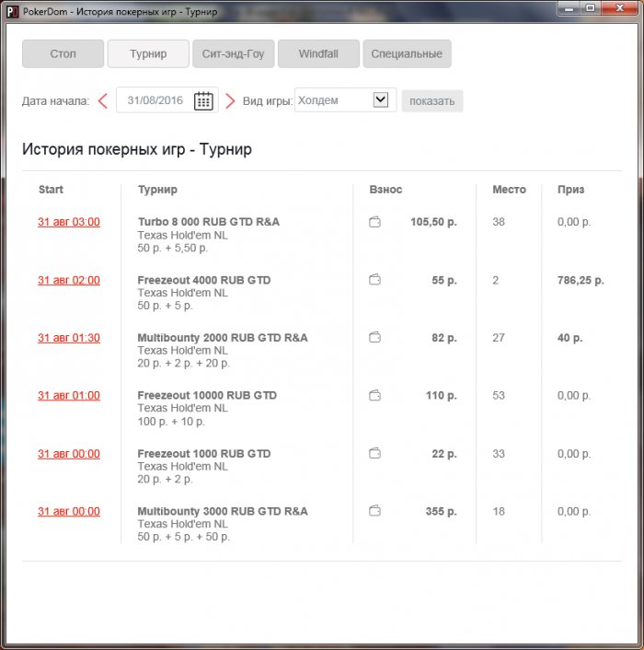Open the 31 авг 01:30 tournament link

point(69,338)
